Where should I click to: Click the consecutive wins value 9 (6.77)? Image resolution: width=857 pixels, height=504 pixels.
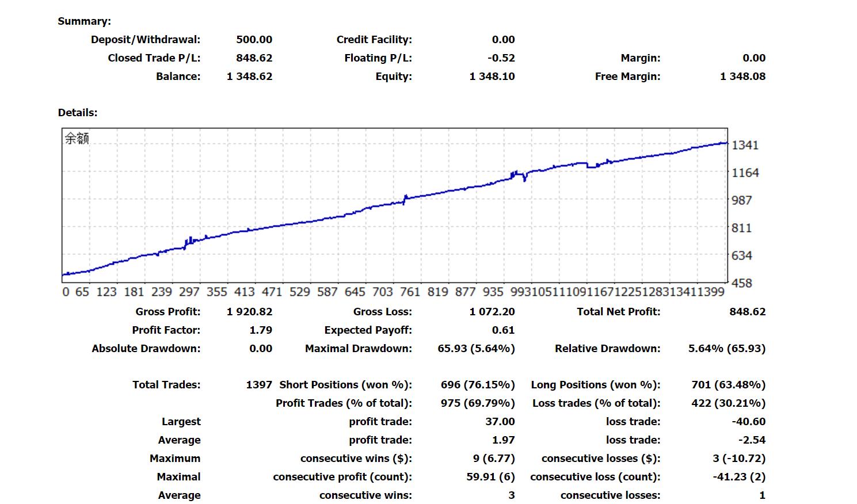pos(494,459)
